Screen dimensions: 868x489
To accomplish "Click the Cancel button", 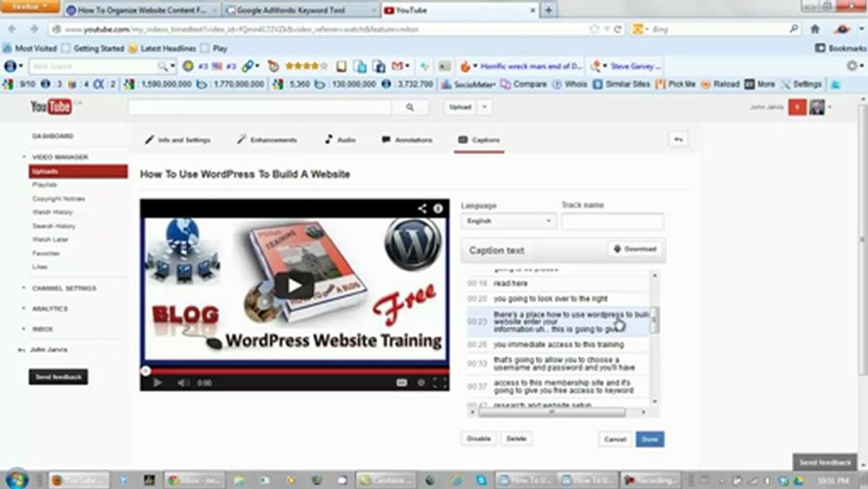I will (x=615, y=439).
